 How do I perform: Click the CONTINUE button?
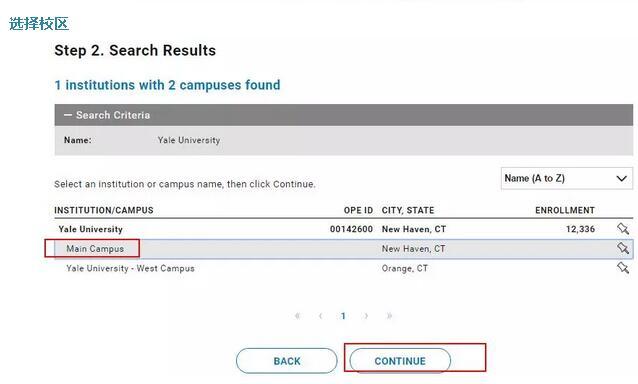pos(400,361)
